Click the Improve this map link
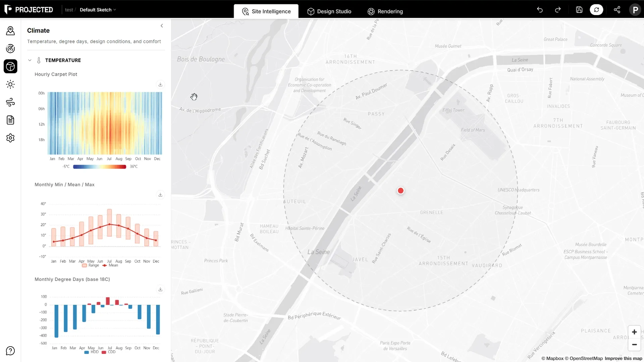This screenshot has width=644, height=362. [x=623, y=358]
